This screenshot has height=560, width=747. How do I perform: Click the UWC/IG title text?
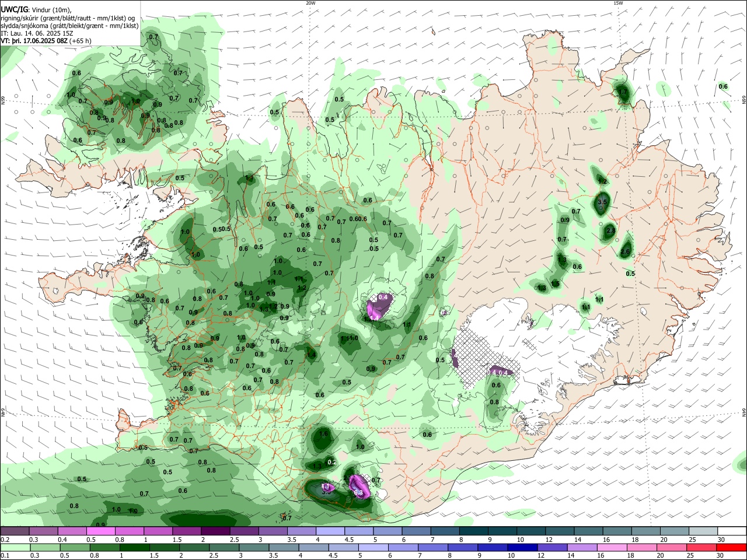coord(14,10)
